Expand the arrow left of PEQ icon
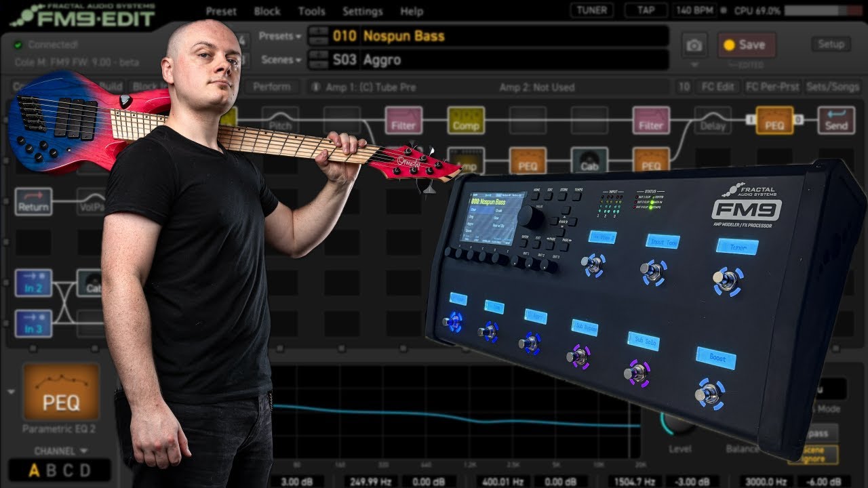Image resolution: width=868 pixels, height=488 pixels. tap(11, 392)
